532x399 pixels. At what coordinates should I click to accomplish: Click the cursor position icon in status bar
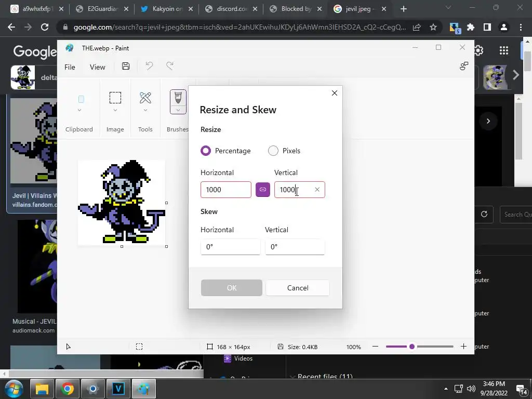[x=69, y=347]
